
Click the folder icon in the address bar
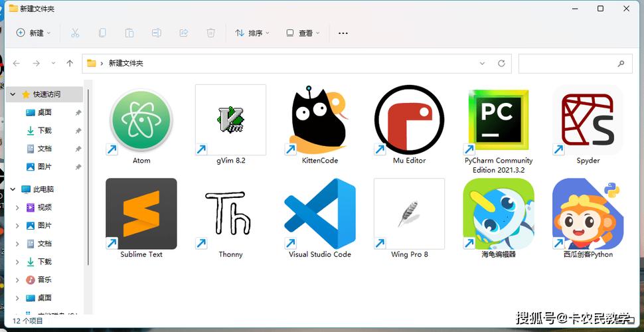[92, 63]
